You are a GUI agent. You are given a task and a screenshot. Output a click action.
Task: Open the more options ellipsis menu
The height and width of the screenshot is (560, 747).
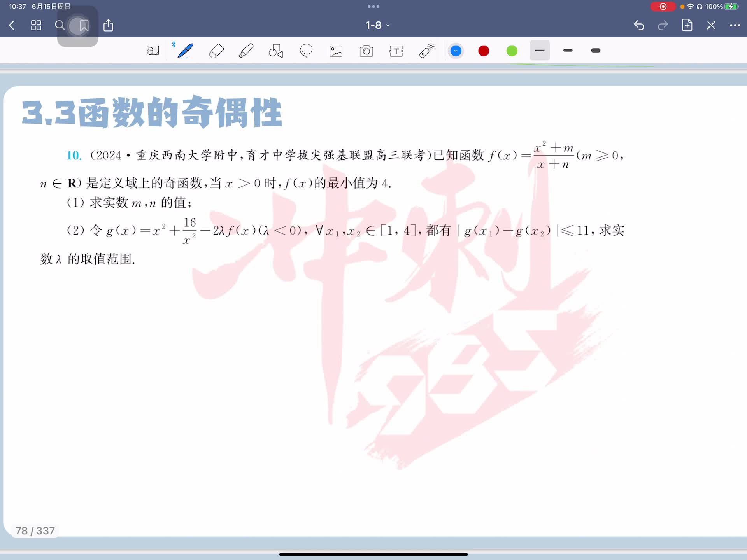point(735,25)
